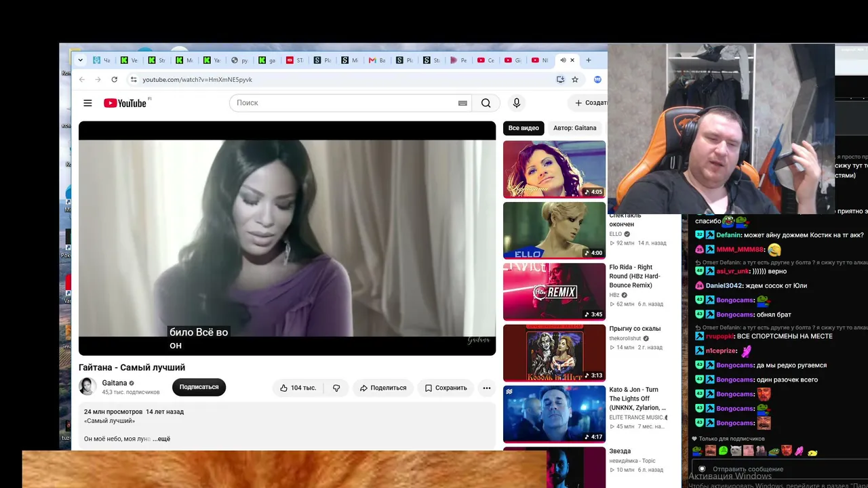This screenshot has width=868, height=488.
Task: Click the main video player
Action: [x=287, y=238]
